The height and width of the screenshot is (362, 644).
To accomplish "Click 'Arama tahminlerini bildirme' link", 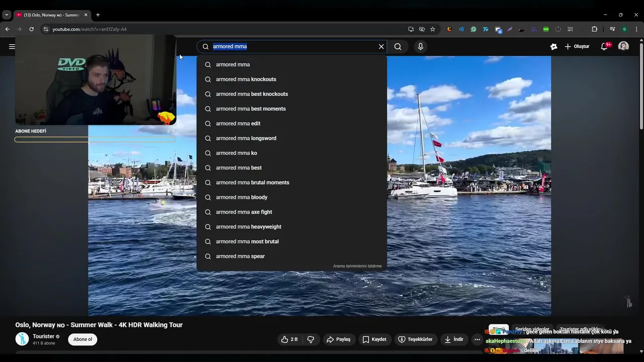I will [x=357, y=266].
